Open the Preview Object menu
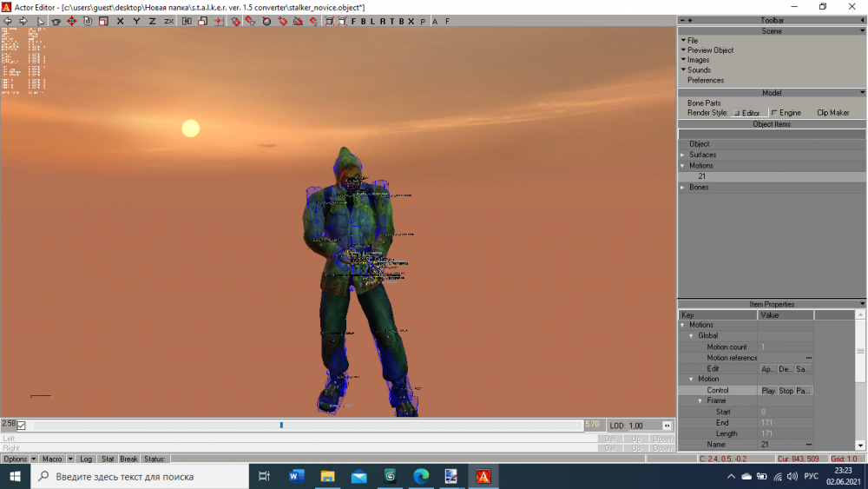Image resolution: width=868 pixels, height=489 pixels. (710, 50)
